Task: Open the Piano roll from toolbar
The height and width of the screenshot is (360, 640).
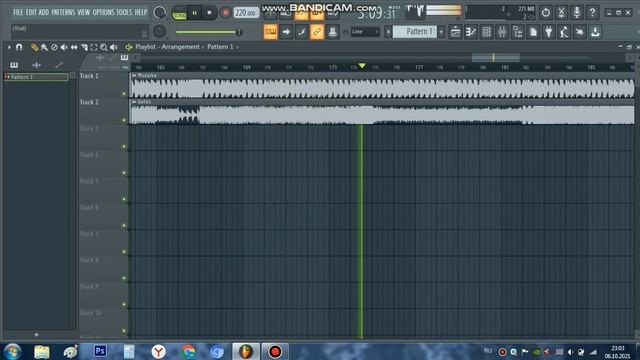Action: [x=471, y=32]
